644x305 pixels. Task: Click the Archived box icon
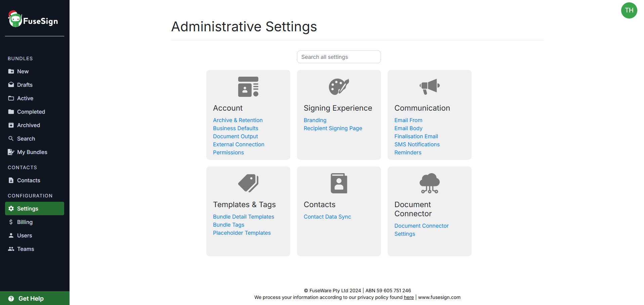[x=11, y=125]
